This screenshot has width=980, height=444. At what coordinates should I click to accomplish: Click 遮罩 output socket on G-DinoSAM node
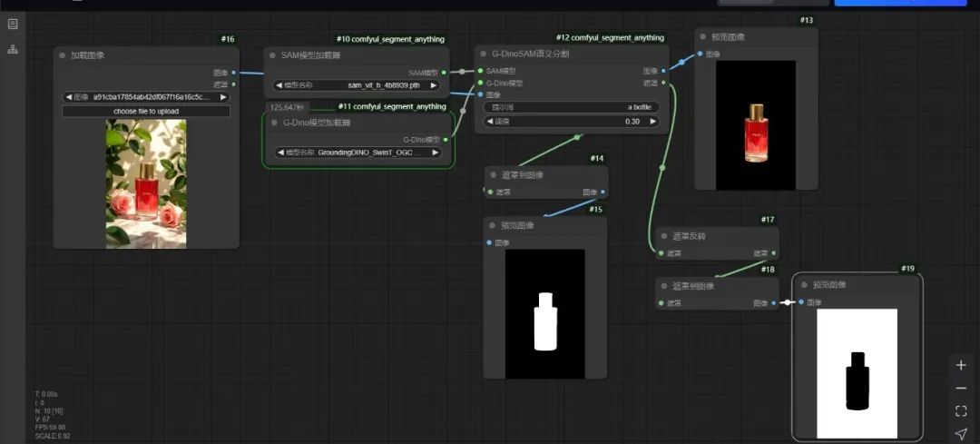663,83
